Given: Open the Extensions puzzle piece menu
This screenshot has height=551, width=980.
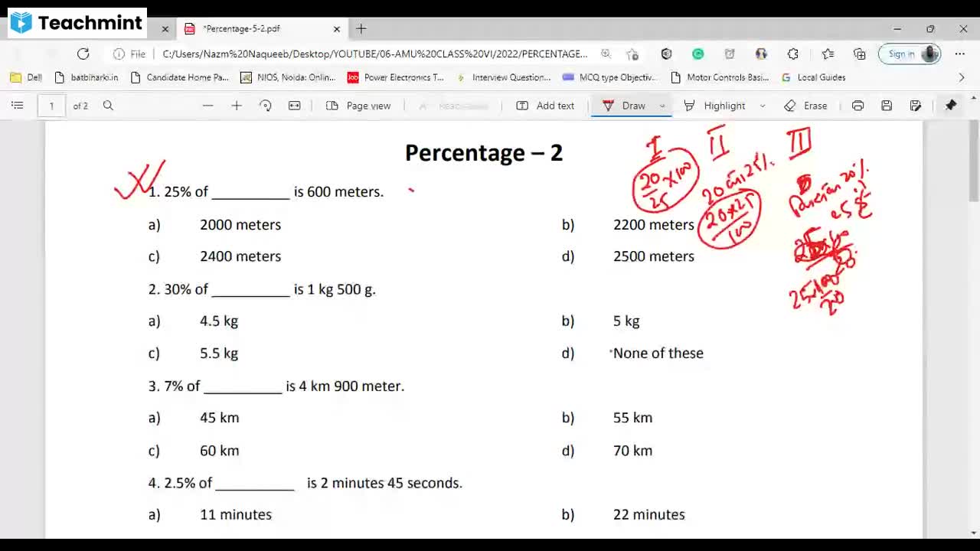Looking at the screenshot, I should pyautogui.click(x=793, y=54).
